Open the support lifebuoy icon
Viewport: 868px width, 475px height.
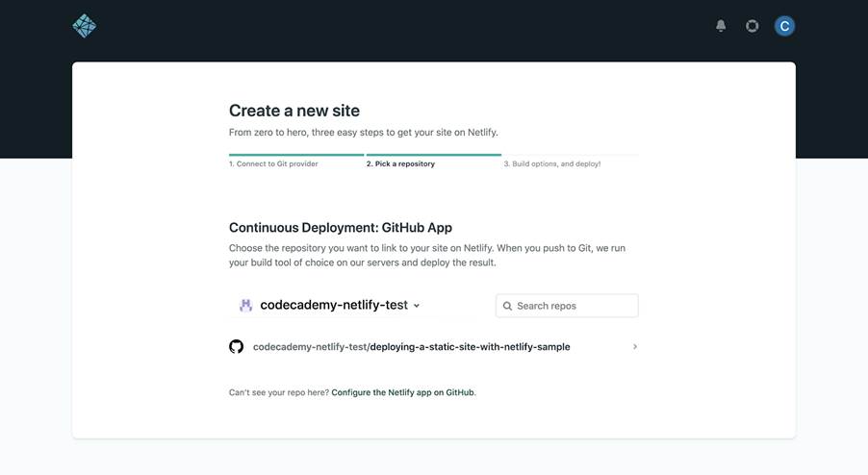point(753,26)
